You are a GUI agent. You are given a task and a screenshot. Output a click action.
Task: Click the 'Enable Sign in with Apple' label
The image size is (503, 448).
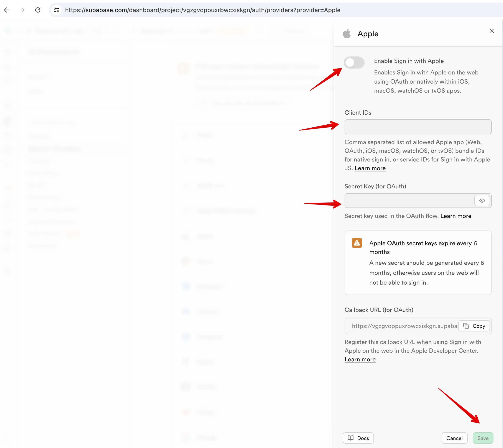[x=409, y=61]
